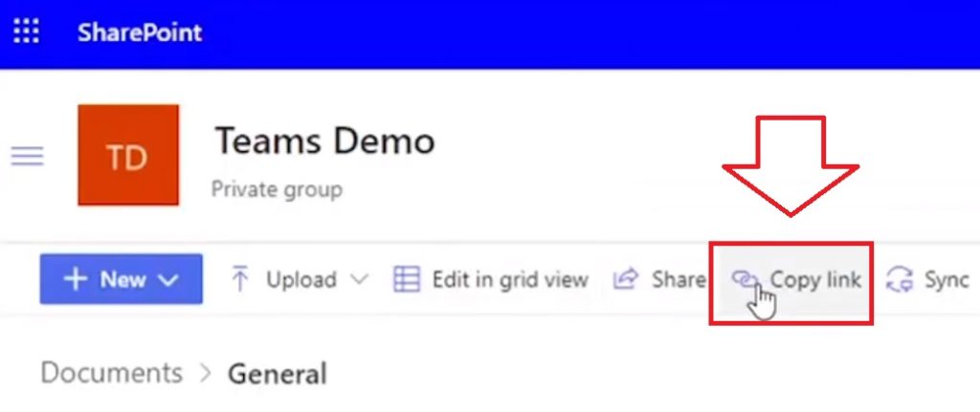Click the grid view table icon
Screen dimensions: 980x412
tap(406, 279)
